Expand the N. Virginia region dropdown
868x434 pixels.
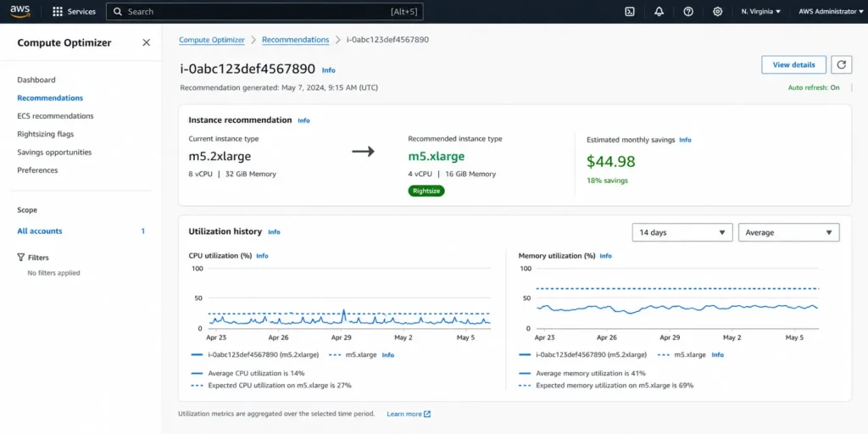[x=760, y=12]
